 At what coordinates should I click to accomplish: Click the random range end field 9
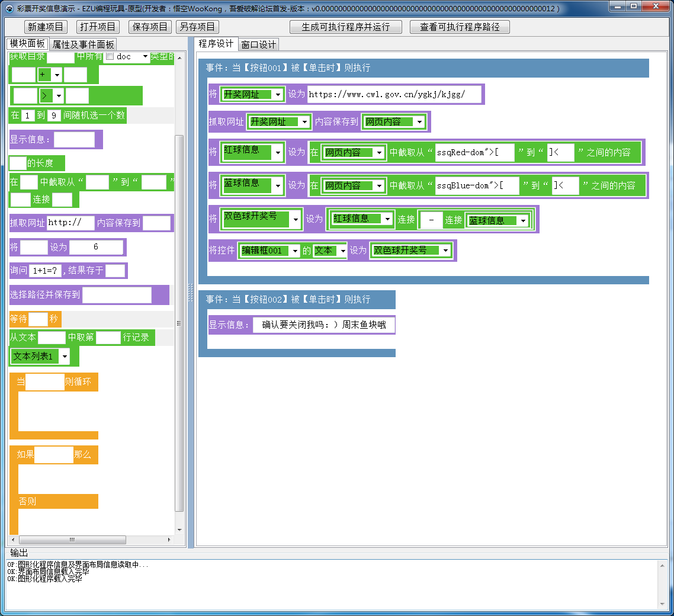(54, 115)
